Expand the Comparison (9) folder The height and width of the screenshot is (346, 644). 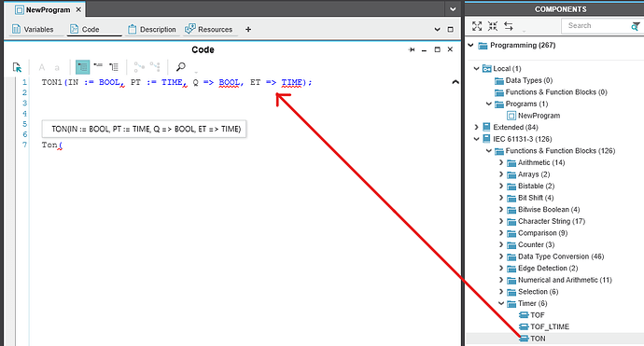pyautogui.click(x=501, y=233)
